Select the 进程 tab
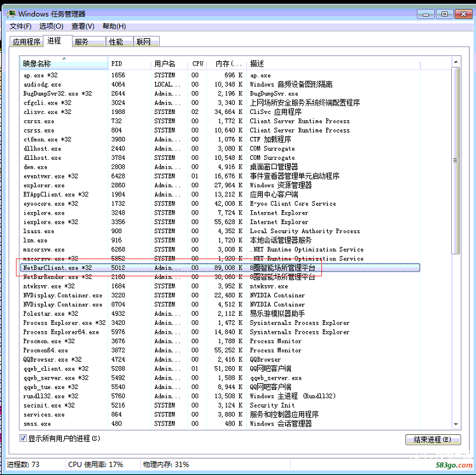The image size is (476, 475). pos(58,41)
